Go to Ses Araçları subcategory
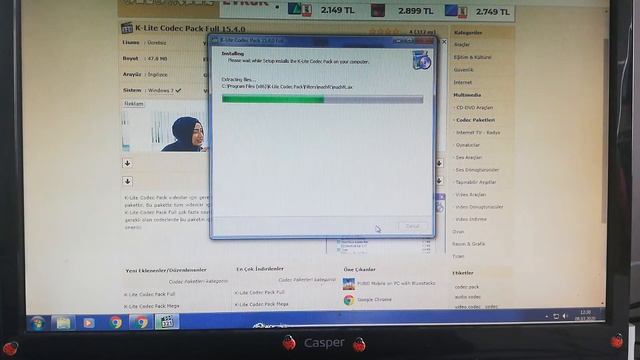 coord(469,157)
